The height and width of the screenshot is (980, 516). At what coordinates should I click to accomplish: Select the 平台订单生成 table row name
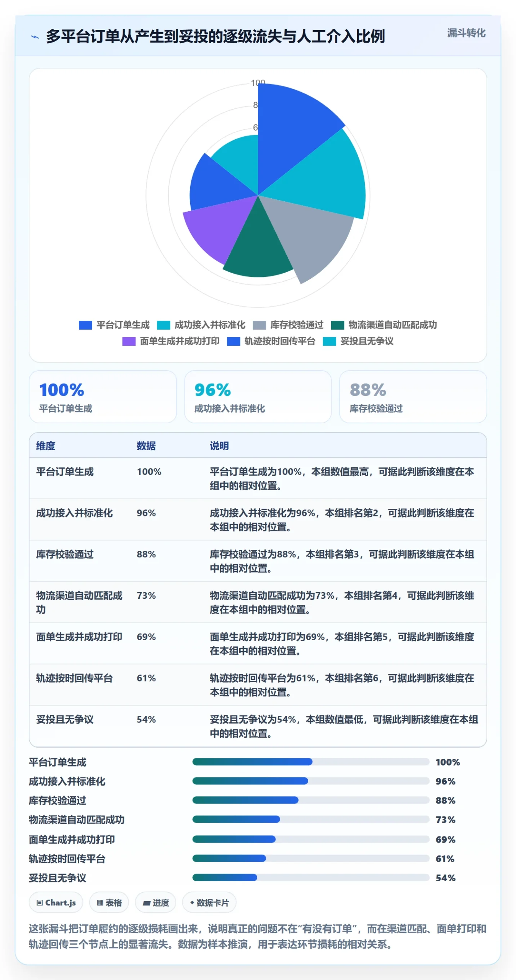(65, 472)
